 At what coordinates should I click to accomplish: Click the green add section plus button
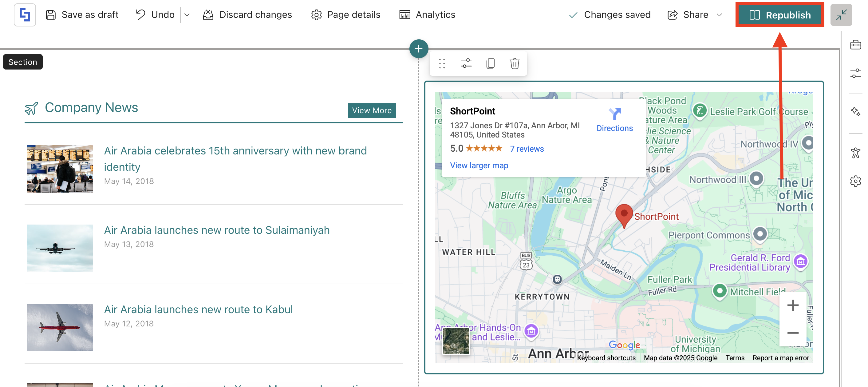419,49
